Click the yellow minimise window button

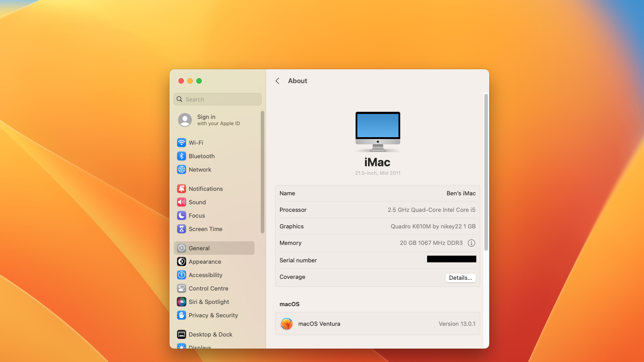pyautogui.click(x=190, y=81)
